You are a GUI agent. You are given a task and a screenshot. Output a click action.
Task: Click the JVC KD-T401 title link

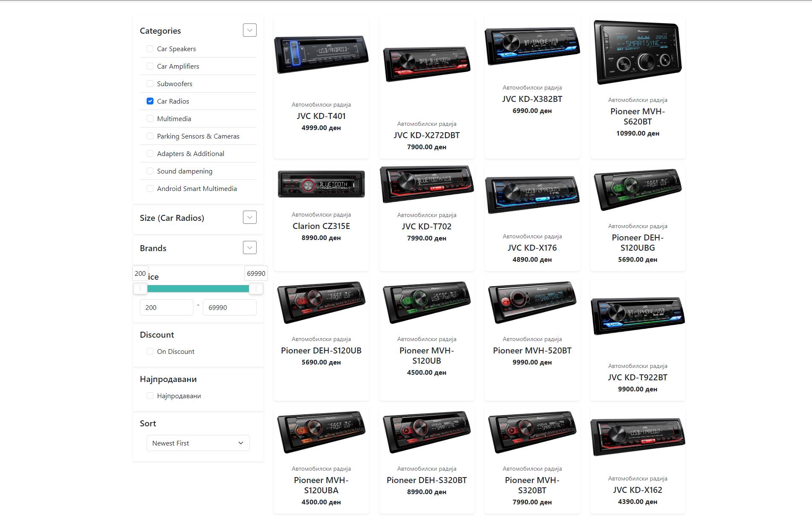tap(321, 116)
